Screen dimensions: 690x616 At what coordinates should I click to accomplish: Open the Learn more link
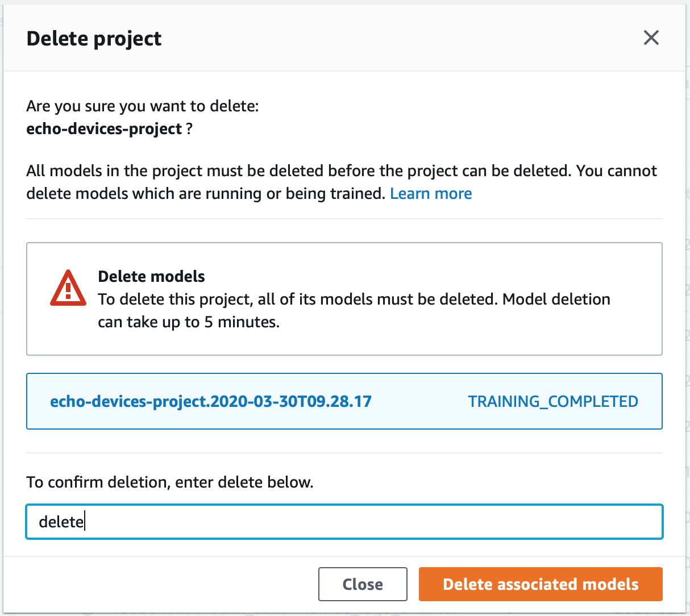click(x=431, y=193)
